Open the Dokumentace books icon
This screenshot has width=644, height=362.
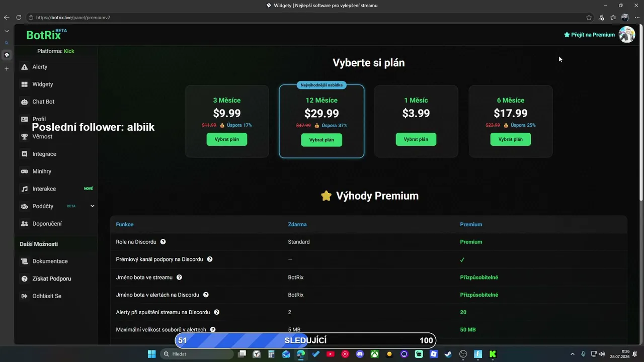coord(24,261)
